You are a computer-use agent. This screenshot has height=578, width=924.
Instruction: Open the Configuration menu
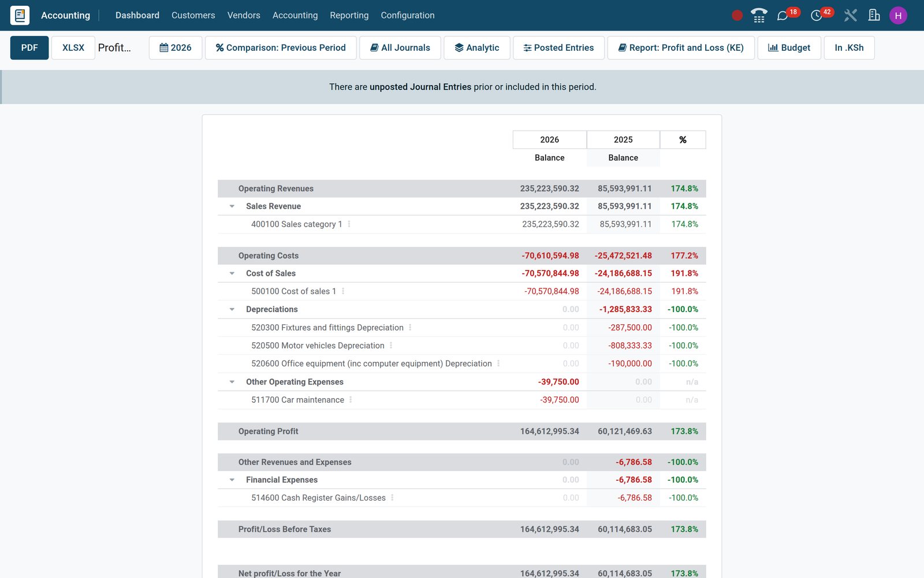pyautogui.click(x=408, y=16)
